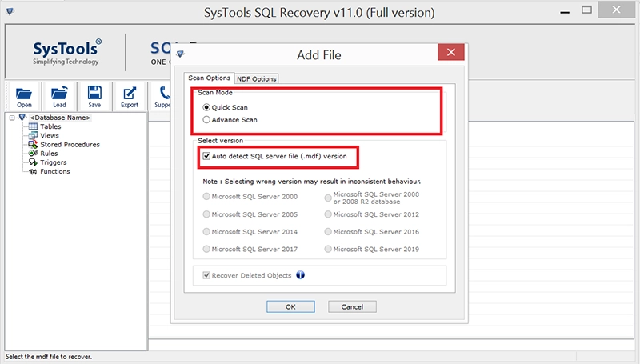The width and height of the screenshot is (640, 364).
Task: Maximize the SQL Recovery main window
Action: click(x=586, y=10)
